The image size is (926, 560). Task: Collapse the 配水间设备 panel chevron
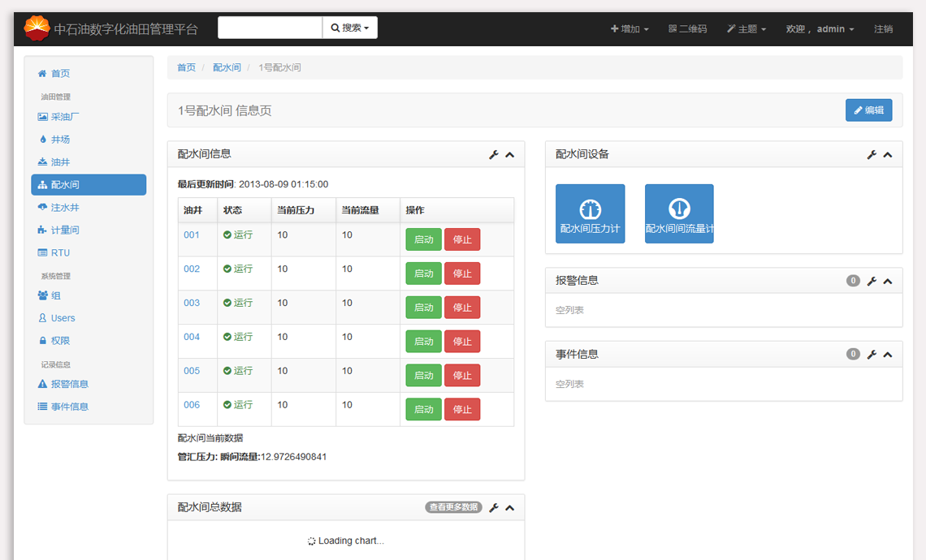[888, 155]
